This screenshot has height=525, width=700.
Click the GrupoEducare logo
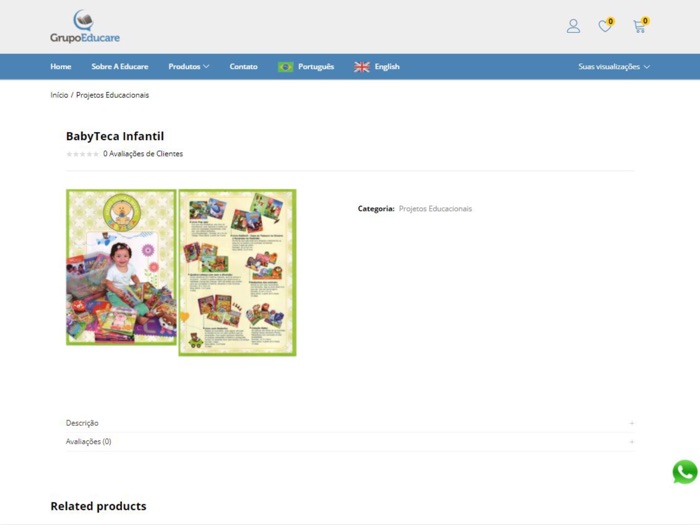coord(85,26)
